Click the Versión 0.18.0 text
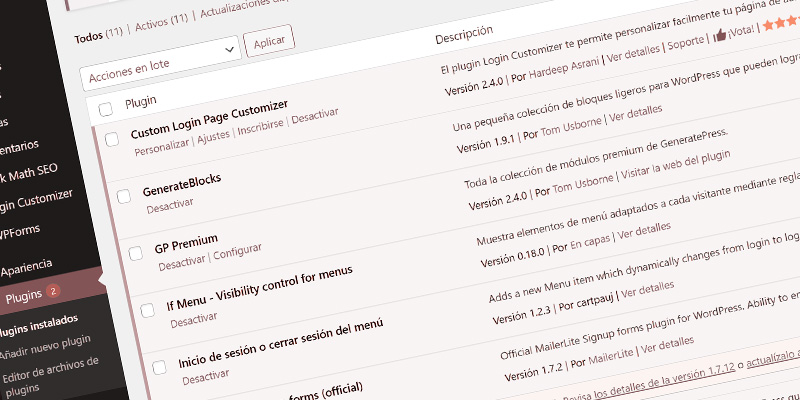 pos(513,258)
